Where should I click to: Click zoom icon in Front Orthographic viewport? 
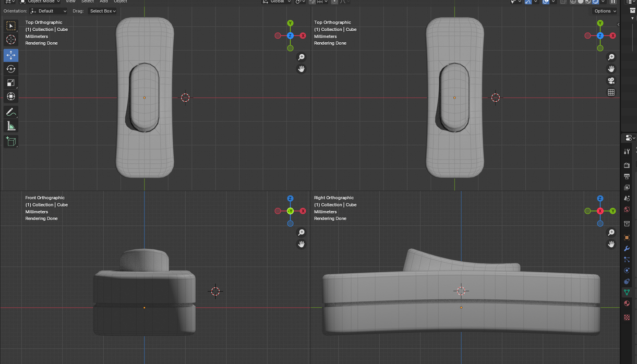click(x=301, y=233)
